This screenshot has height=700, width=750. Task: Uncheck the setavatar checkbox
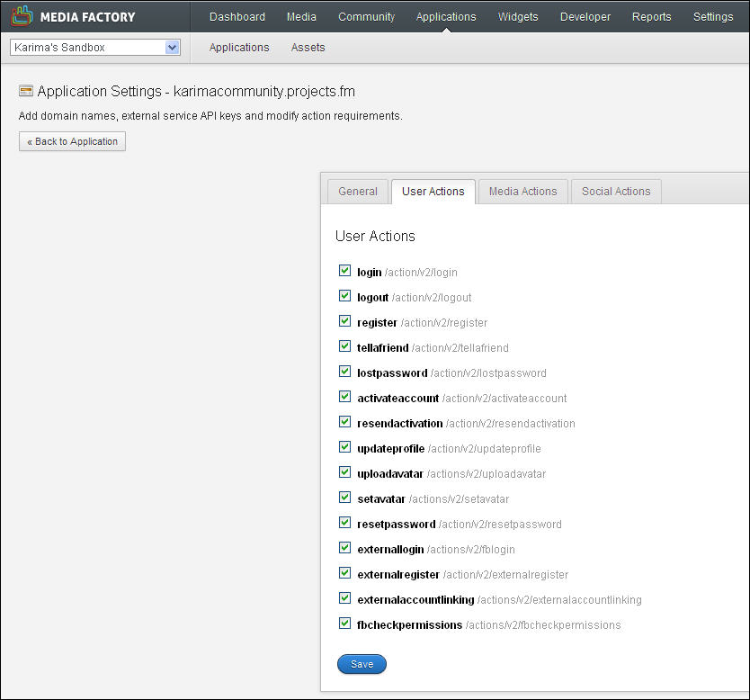tap(344, 498)
